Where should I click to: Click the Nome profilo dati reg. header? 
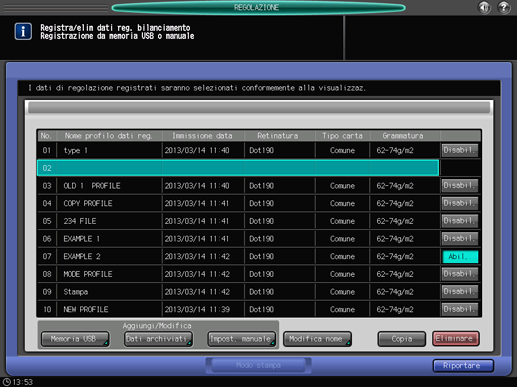tap(108, 136)
